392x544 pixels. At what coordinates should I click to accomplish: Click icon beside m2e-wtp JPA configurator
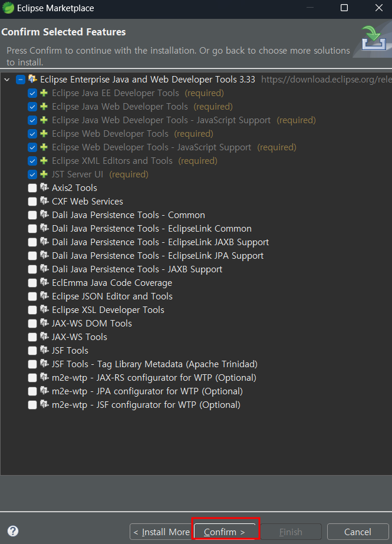click(44, 391)
